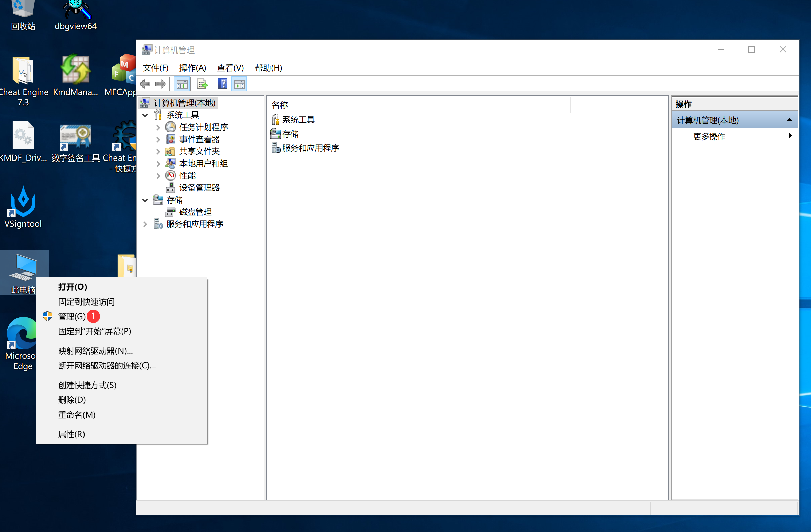The height and width of the screenshot is (532, 811).
Task: Select 设备管理器 in the tree
Action: coord(199,188)
